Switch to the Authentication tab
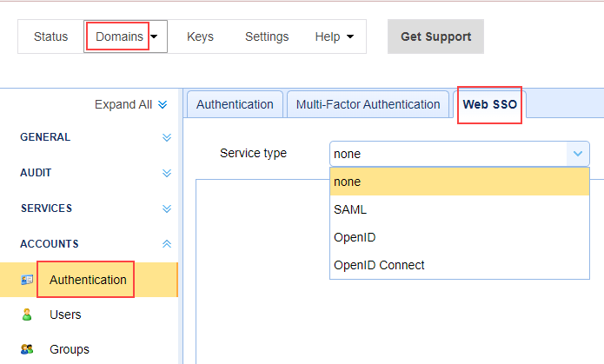Image resolution: width=604 pixels, height=364 pixels. coord(235,104)
